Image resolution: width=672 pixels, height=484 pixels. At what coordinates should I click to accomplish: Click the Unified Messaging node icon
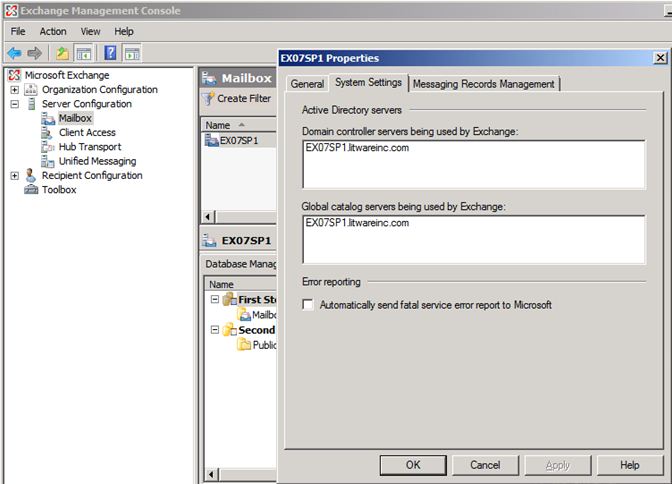tap(48, 161)
